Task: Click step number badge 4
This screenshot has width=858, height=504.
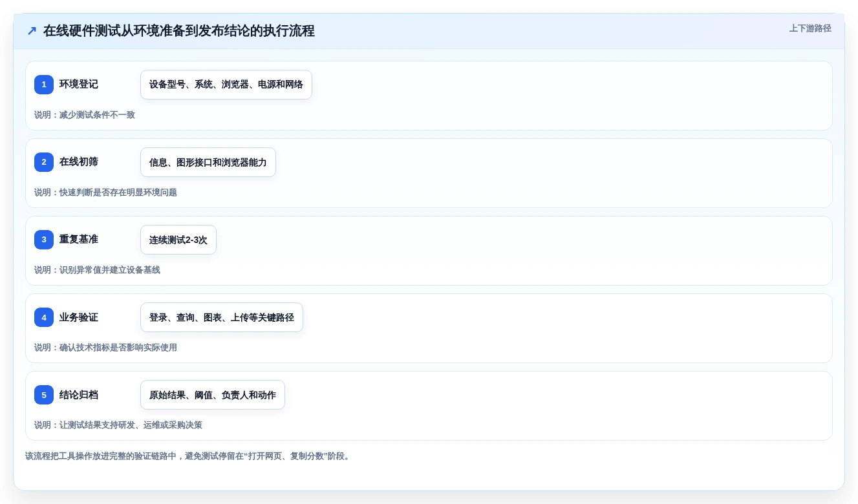Action: [x=44, y=317]
